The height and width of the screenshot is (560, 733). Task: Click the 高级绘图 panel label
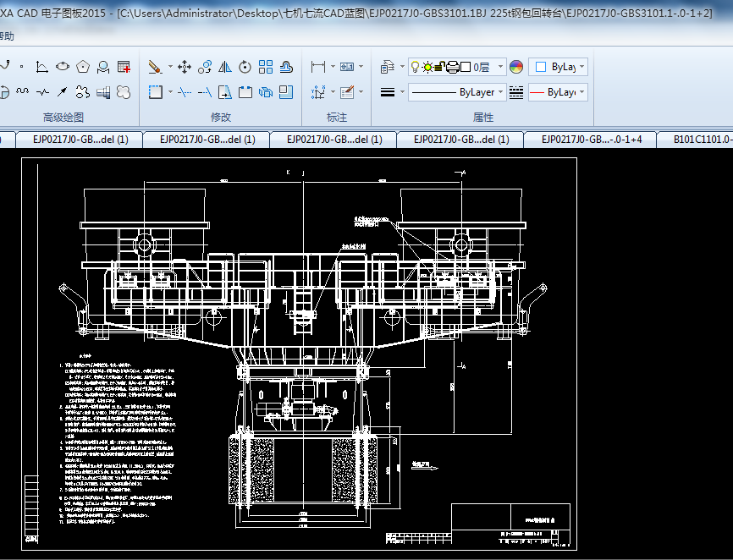click(x=63, y=118)
